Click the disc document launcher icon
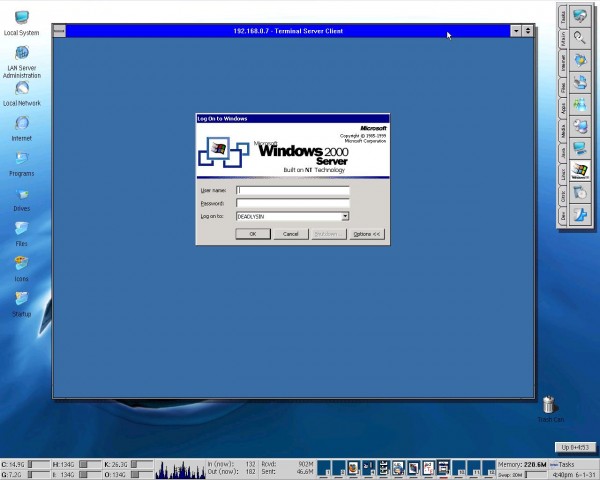 [x=580, y=192]
